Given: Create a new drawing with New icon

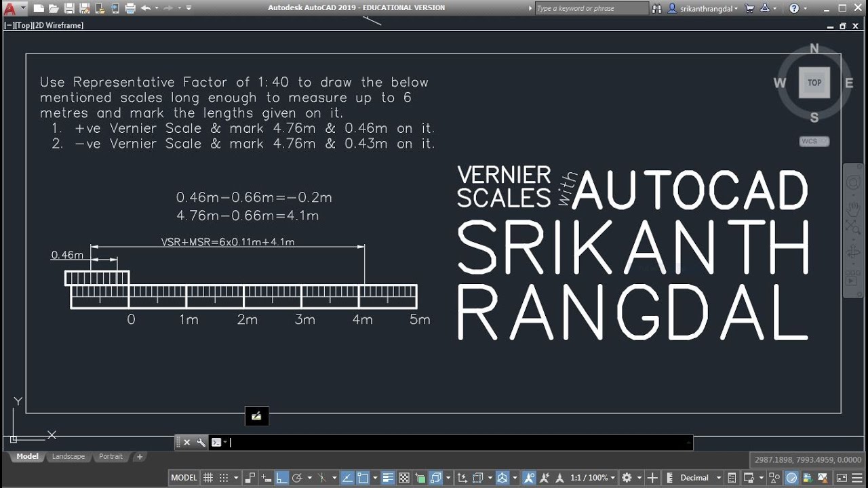Looking at the screenshot, I should (39, 8).
